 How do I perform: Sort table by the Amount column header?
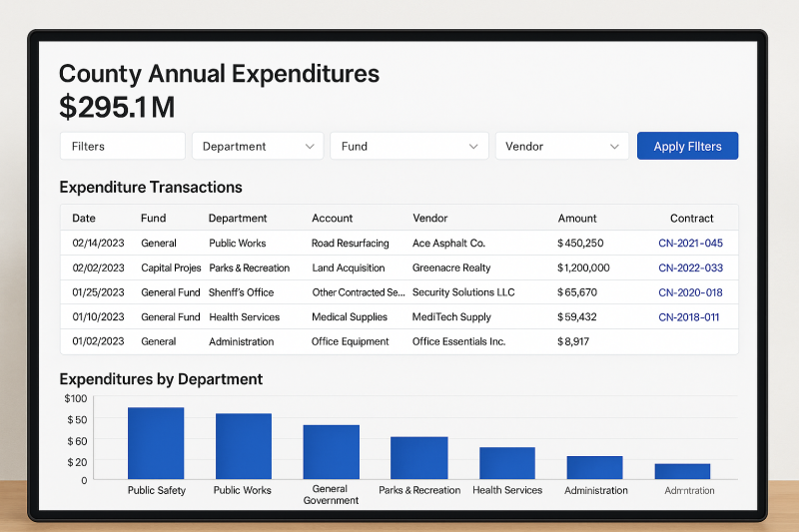tap(577, 218)
